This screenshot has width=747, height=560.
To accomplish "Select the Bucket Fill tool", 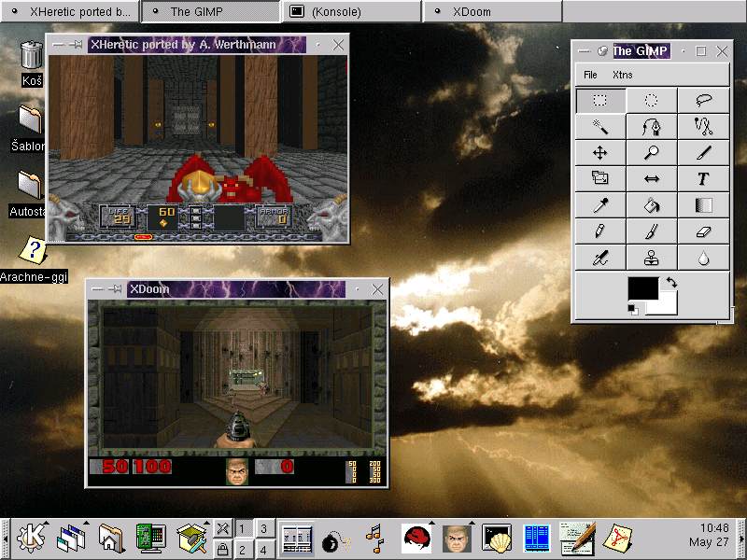I will click(652, 205).
